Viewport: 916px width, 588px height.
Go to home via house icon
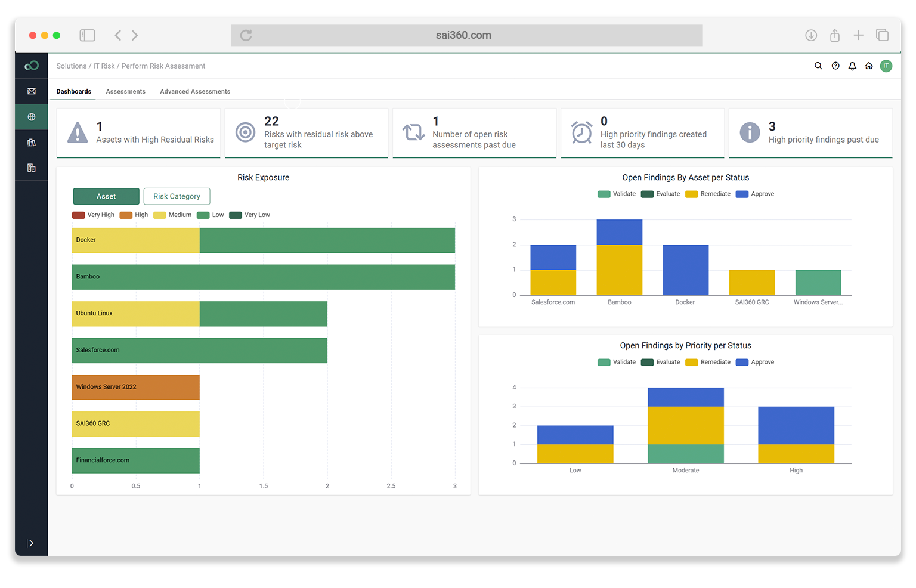point(869,66)
